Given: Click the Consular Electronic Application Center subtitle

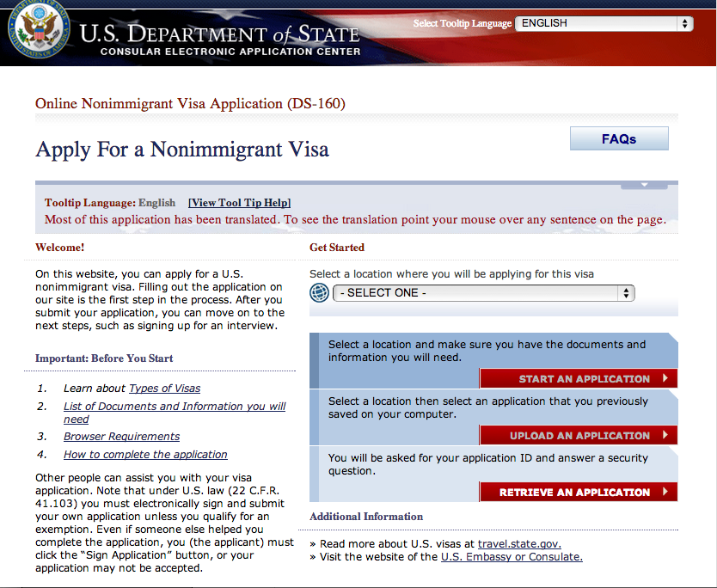Looking at the screenshot, I should click(x=230, y=52).
